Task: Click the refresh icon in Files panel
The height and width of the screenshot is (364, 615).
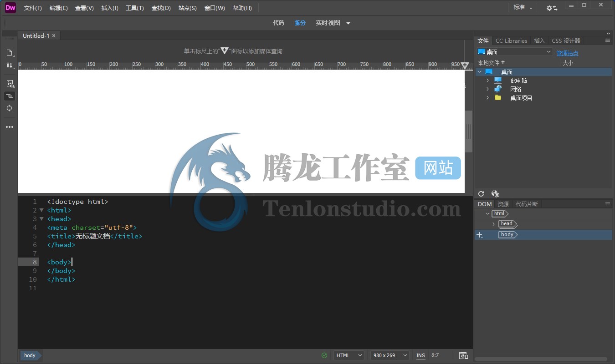Action: click(481, 194)
